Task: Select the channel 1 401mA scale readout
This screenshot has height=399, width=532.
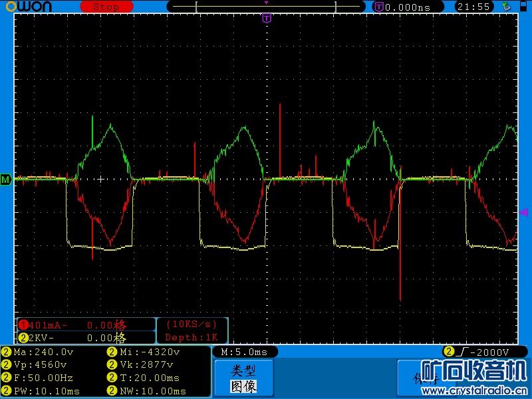Action: [72, 325]
